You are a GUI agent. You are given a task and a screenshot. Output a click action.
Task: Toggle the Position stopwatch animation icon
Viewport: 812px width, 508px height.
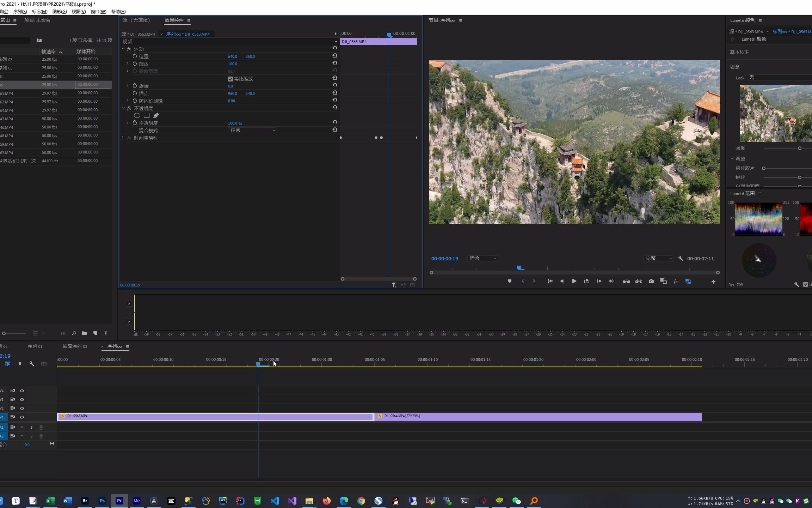(135, 56)
